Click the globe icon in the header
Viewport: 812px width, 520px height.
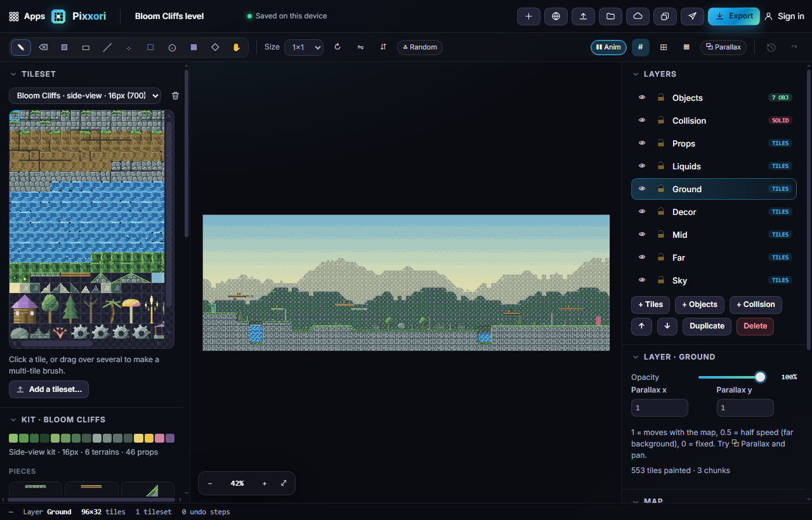point(556,16)
